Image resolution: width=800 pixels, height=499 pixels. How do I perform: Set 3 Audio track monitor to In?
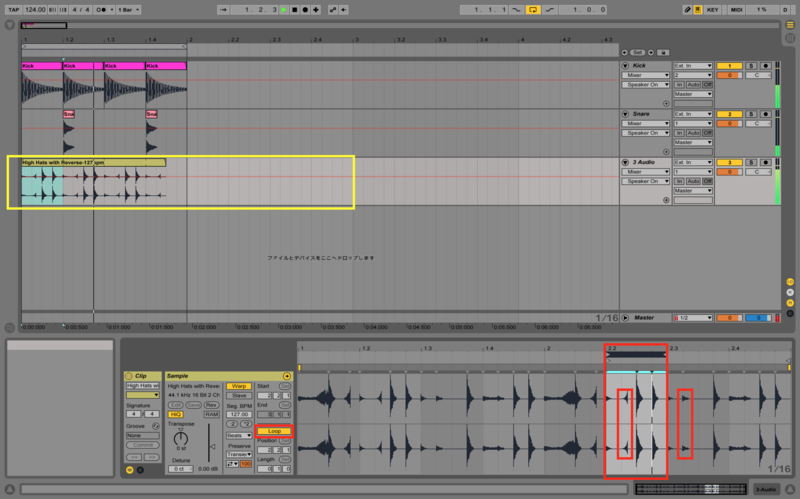tap(679, 181)
